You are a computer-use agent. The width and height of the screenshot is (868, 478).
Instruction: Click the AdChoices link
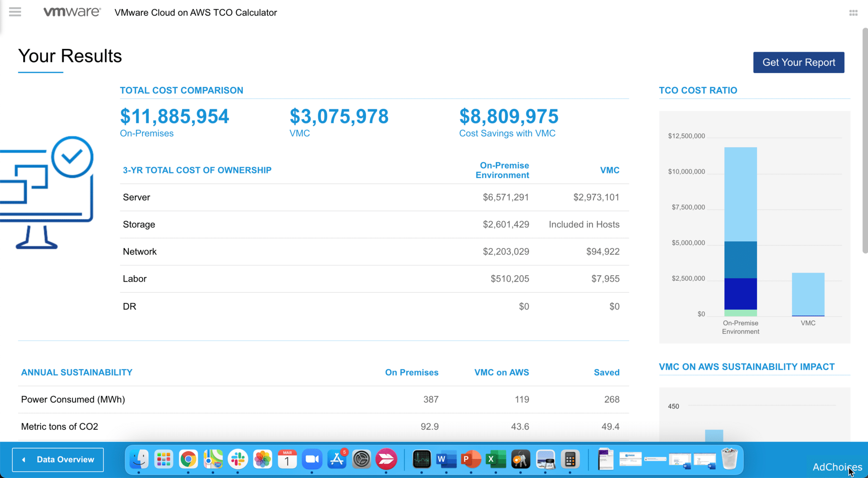pos(837,467)
